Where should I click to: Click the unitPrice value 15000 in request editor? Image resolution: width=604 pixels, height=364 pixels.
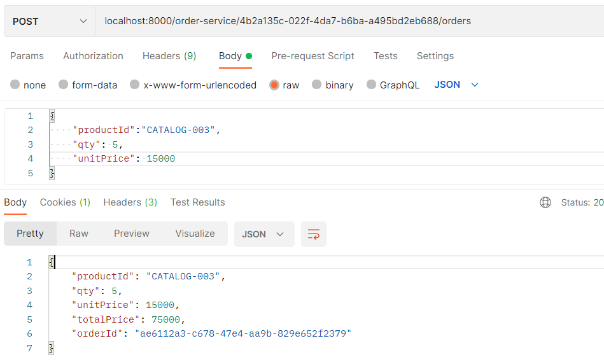point(160,158)
